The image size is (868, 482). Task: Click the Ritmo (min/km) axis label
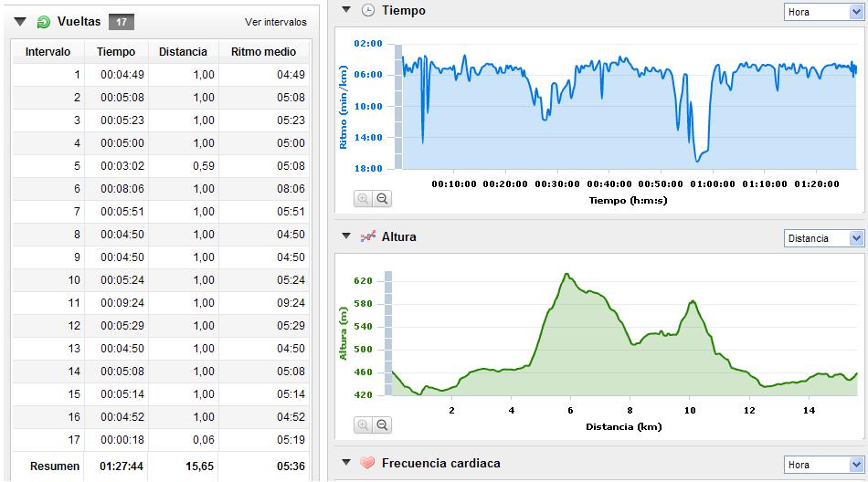(344, 107)
